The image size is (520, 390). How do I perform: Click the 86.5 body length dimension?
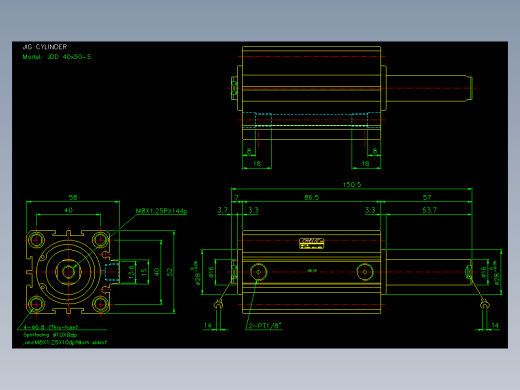click(x=311, y=197)
